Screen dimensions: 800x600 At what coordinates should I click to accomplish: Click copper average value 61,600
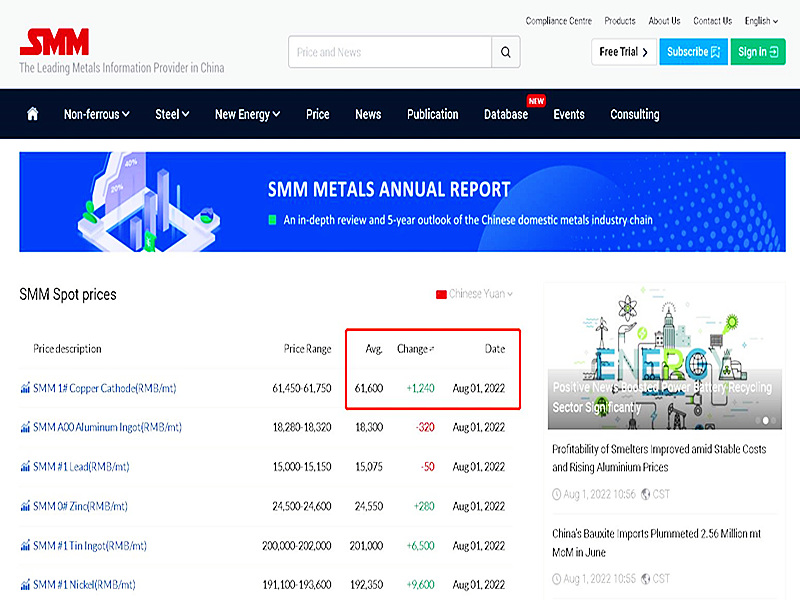[x=369, y=388]
